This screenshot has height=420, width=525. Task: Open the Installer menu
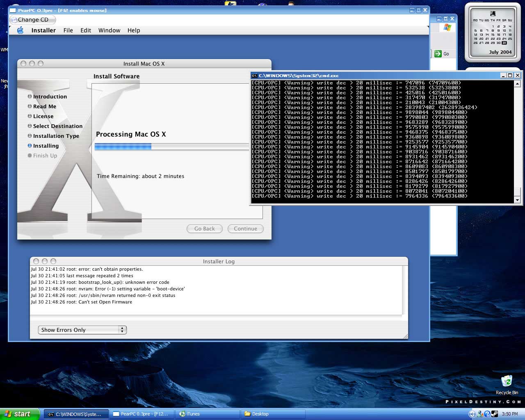tap(43, 30)
